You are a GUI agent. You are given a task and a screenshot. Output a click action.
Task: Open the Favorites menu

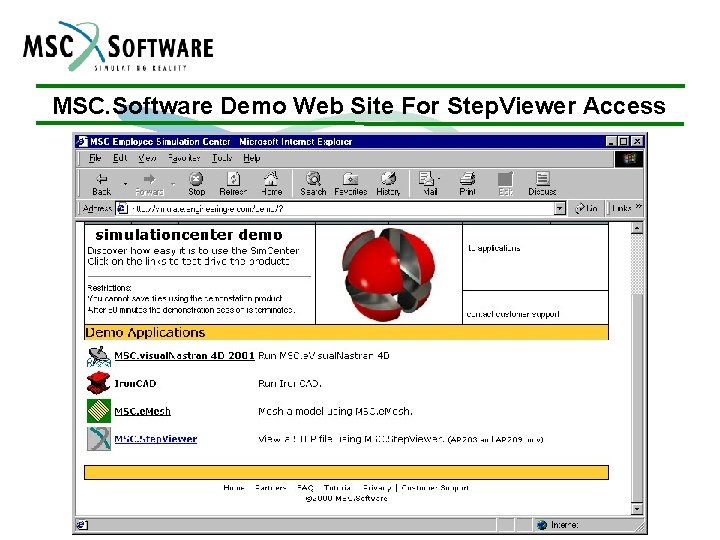click(184, 158)
